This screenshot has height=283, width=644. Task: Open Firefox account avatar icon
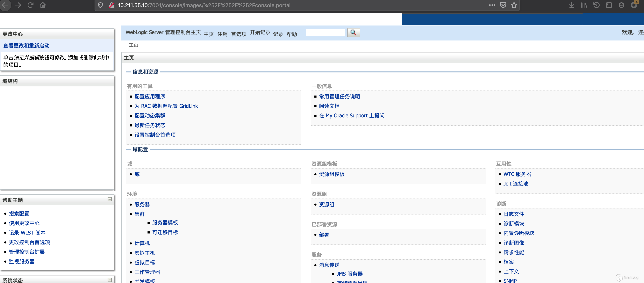coord(621,5)
